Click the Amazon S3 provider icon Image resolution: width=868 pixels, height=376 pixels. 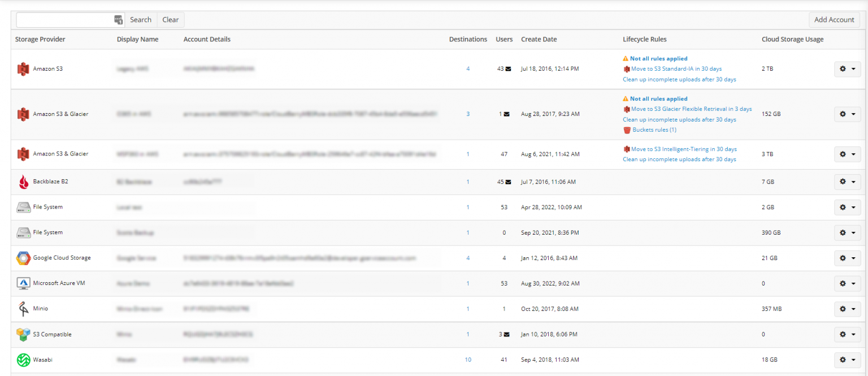pos(23,68)
